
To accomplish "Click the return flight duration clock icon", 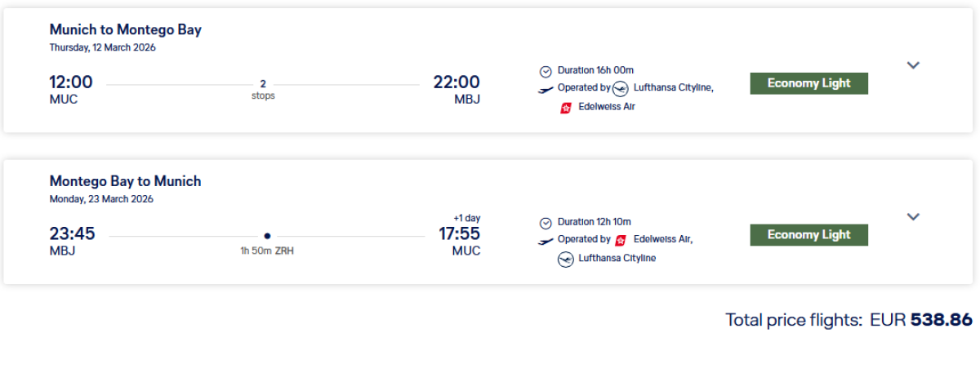I will pyautogui.click(x=546, y=223).
